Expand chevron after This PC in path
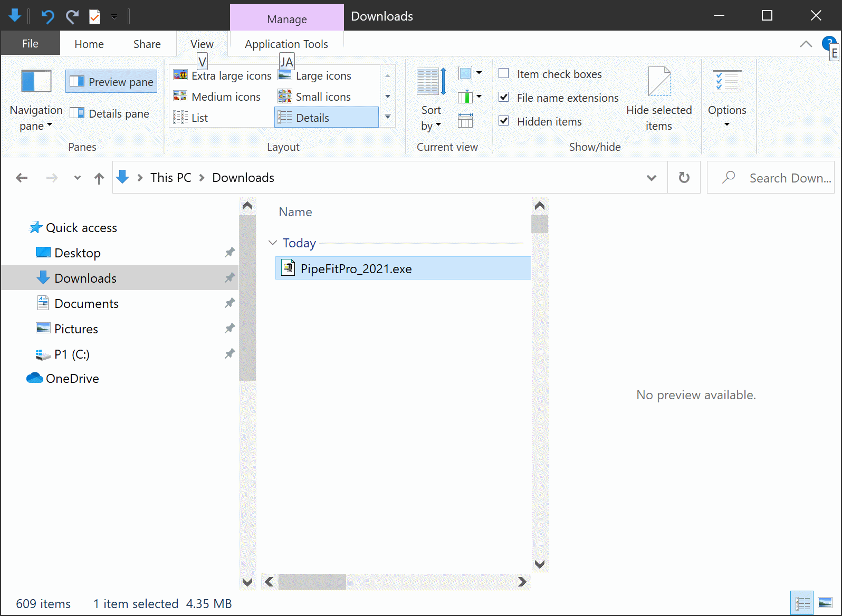This screenshot has height=616, width=842. coord(202,178)
